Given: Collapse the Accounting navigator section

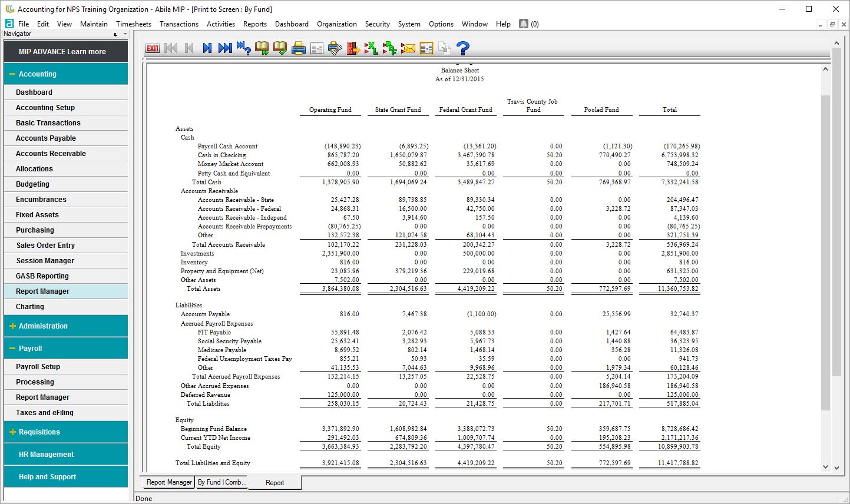Looking at the screenshot, I should click(x=12, y=74).
